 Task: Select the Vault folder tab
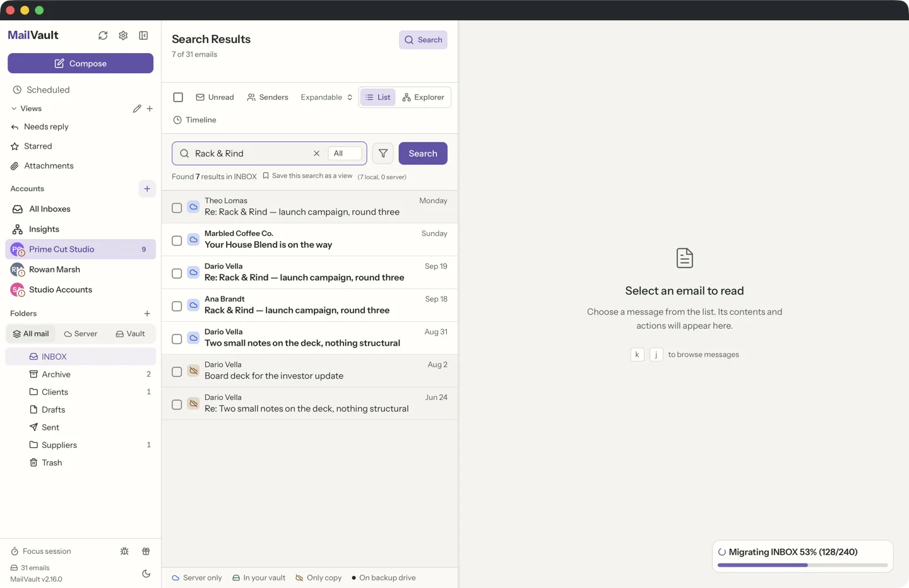(x=131, y=334)
